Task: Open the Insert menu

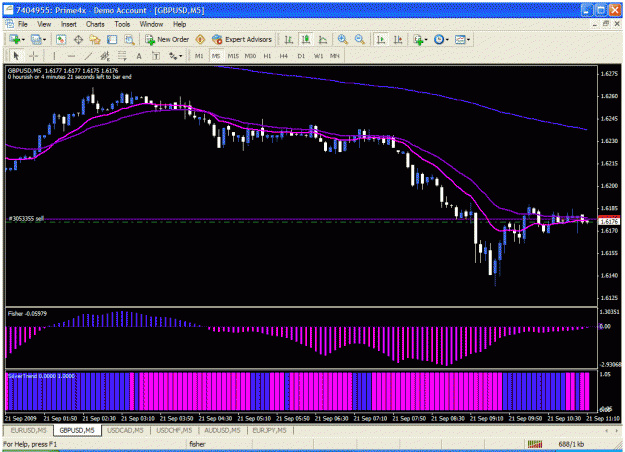Action: [69, 24]
